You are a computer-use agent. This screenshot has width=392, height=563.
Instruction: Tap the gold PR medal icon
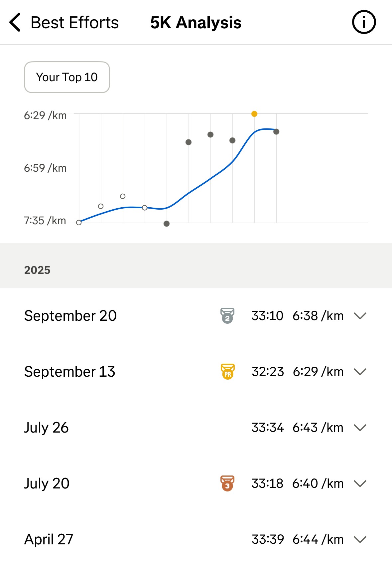pos(227,372)
